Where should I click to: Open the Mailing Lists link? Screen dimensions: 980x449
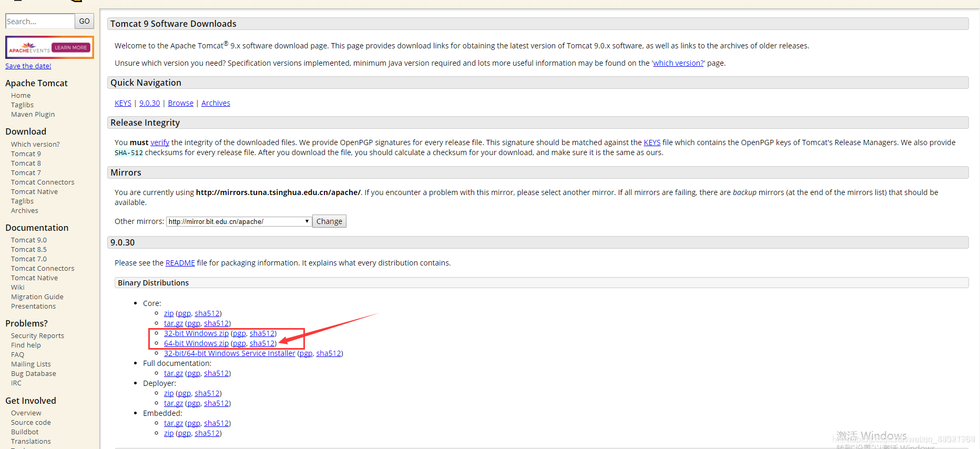[31, 364]
